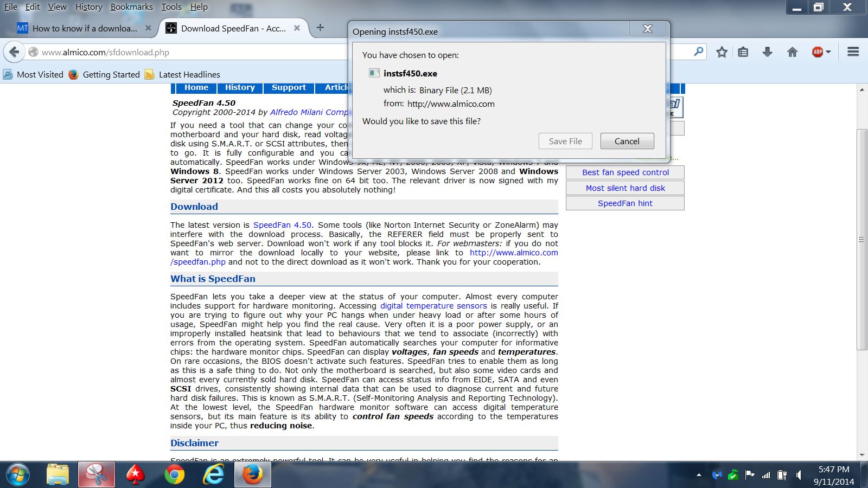Click the green checkmark tray icon

733,475
